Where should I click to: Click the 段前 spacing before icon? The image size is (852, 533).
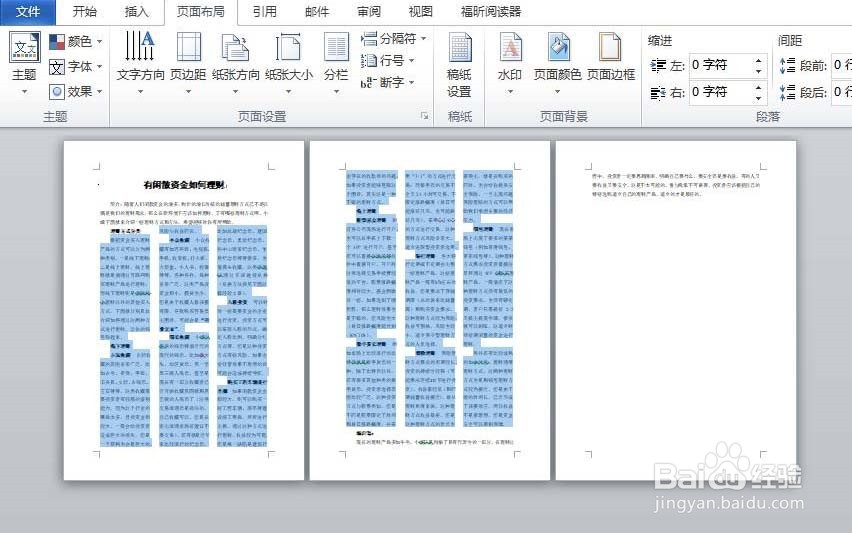coord(787,66)
